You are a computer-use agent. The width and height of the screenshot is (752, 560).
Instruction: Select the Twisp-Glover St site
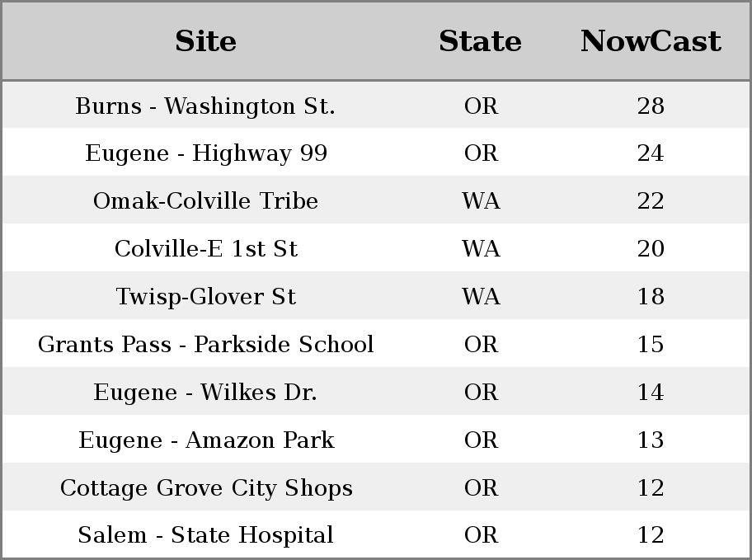click(x=206, y=297)
